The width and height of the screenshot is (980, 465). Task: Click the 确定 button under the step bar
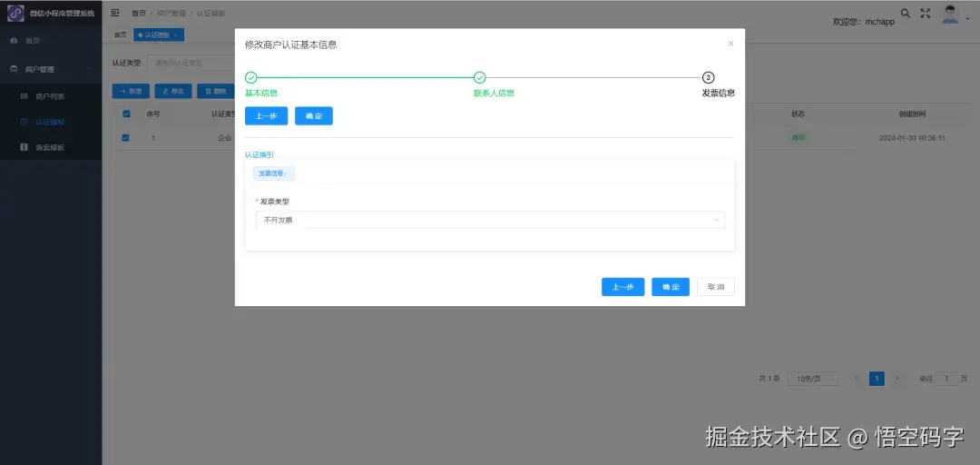coord(314,115)
